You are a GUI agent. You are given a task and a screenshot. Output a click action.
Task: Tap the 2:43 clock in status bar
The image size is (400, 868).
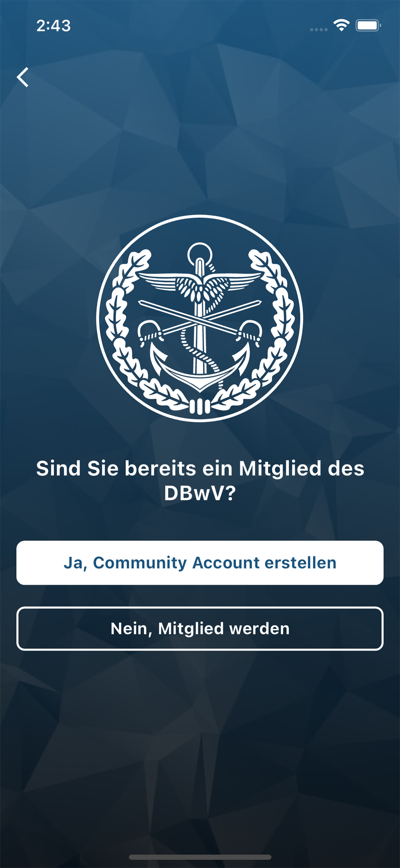click(54, 25)
